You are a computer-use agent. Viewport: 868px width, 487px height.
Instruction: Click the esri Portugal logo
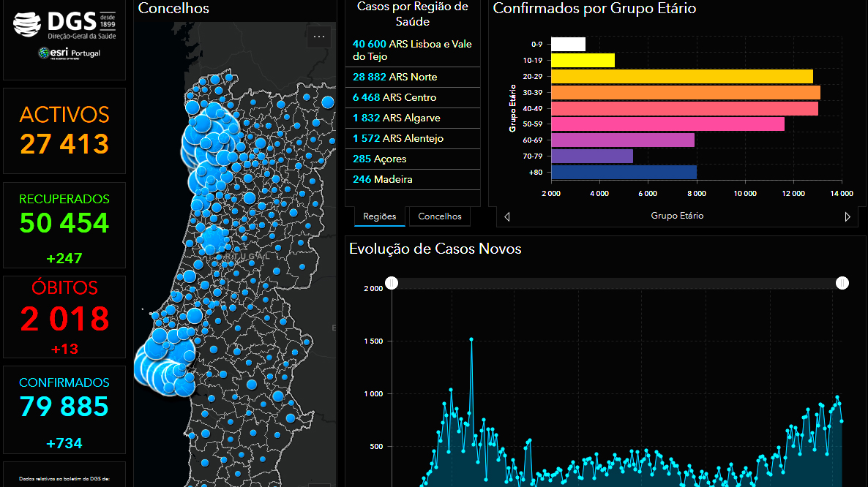point(70,53)
